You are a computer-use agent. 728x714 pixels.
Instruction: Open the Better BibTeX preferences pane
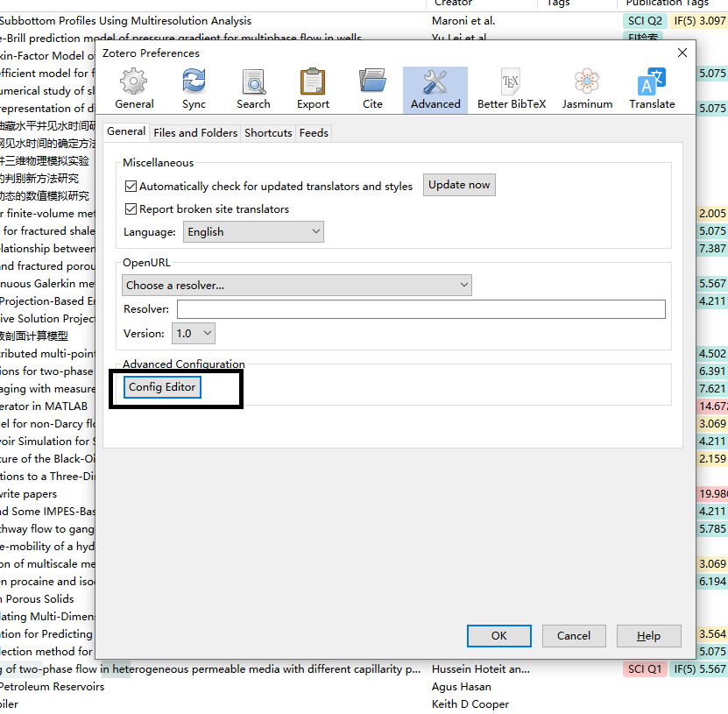pyautogui.click(x=512, y=89)
